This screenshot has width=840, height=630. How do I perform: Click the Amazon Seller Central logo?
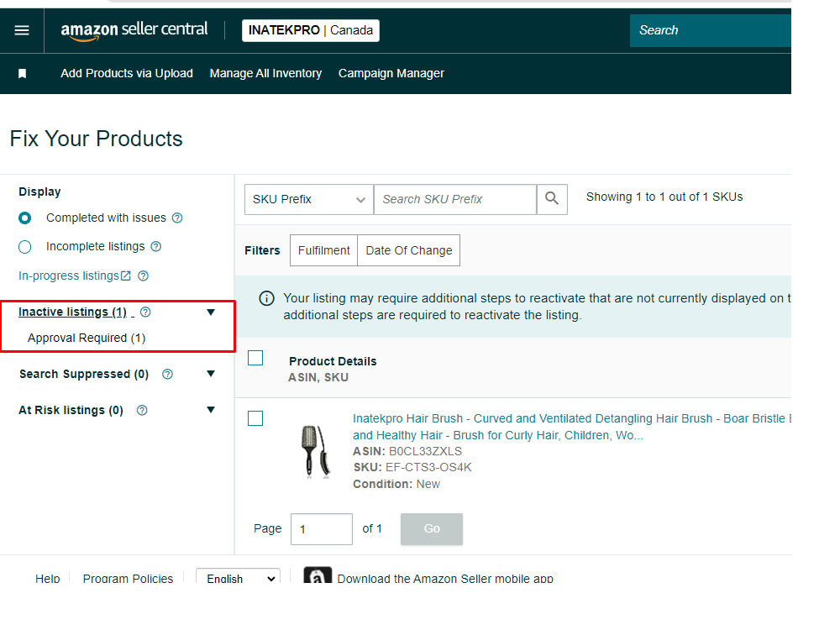point(134,30)
